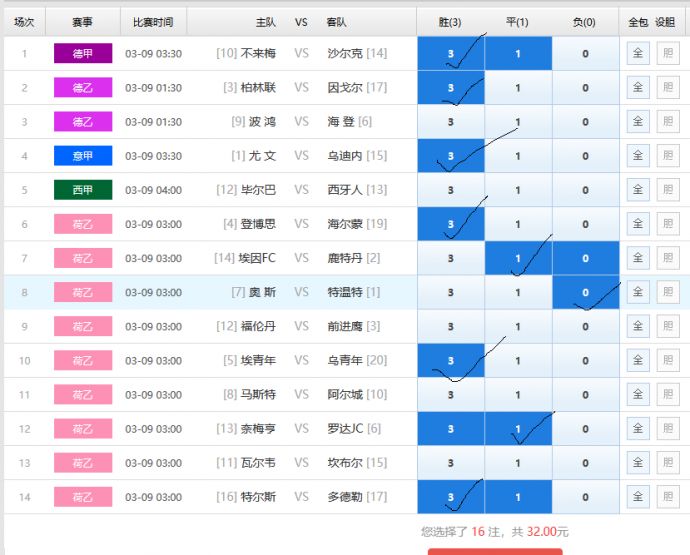Select loss (0) for 不来梅 vs 沙尔克
The image size is (690, 555).
[x=586, y=53]
